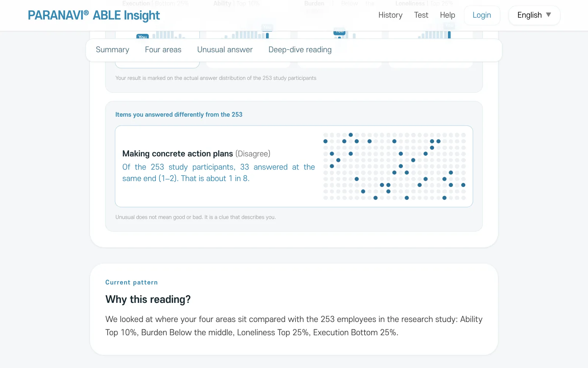
Task: Click the Login button
Action: click(x=482, y=15)
